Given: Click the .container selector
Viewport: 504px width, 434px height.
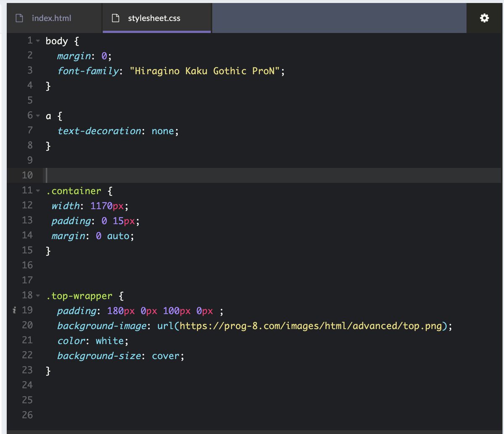Looking at the screenshot, I should (73, 191).
